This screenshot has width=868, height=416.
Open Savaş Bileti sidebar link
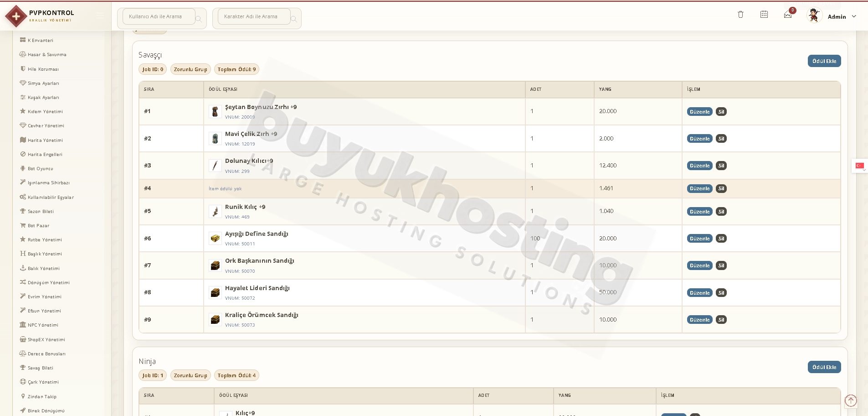(36, 368)
